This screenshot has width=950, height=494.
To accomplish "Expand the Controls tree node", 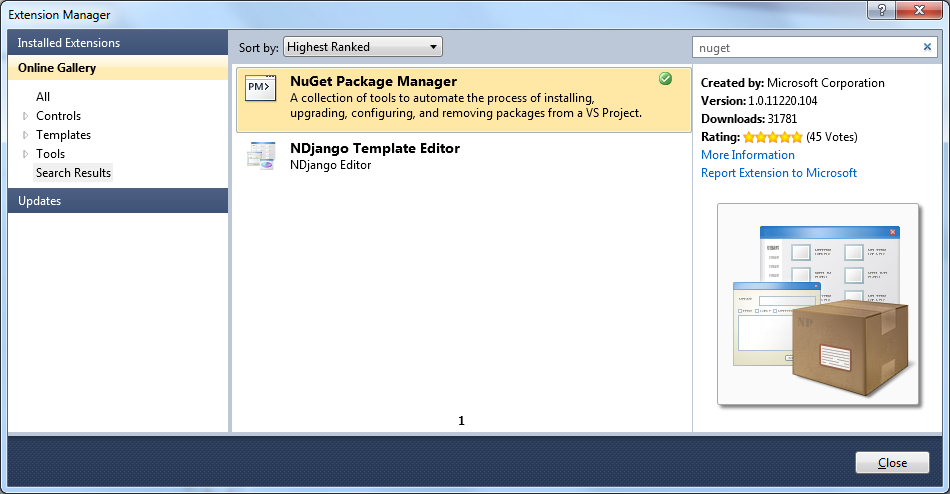I will pos(26,116).
